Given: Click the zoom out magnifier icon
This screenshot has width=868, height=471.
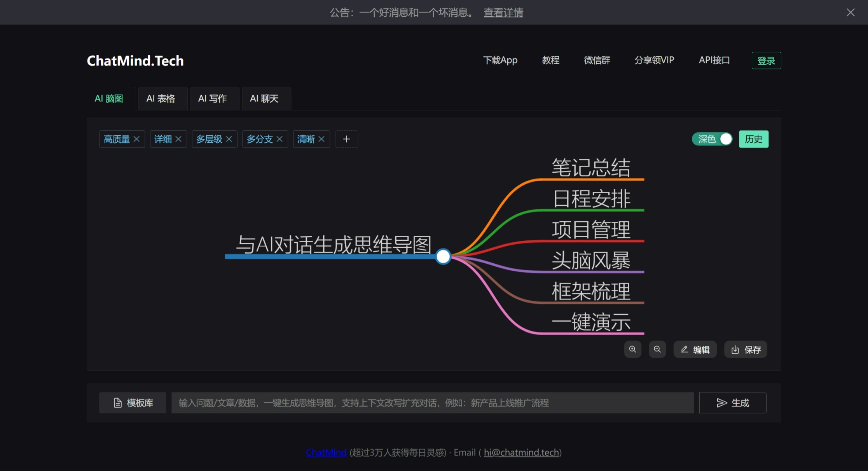Looking at the screenshot, I should [657, 349].
